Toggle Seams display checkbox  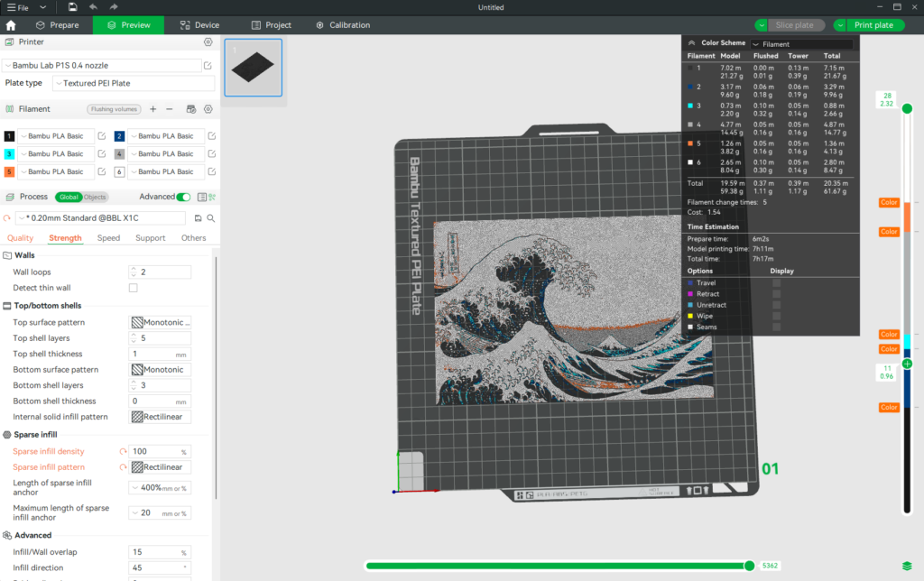coord(777,327)
